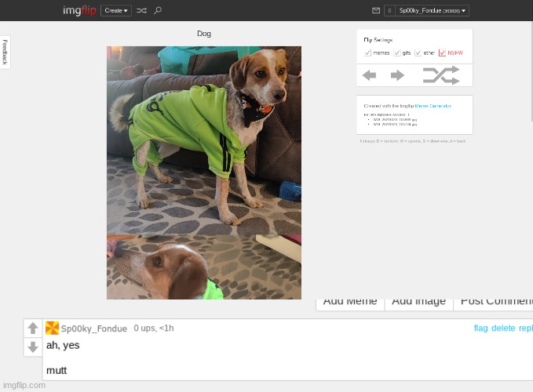The height and width of the screenshot is (392, 533).
Task: Toggle the other checkbox
Action: click(418, 53)
